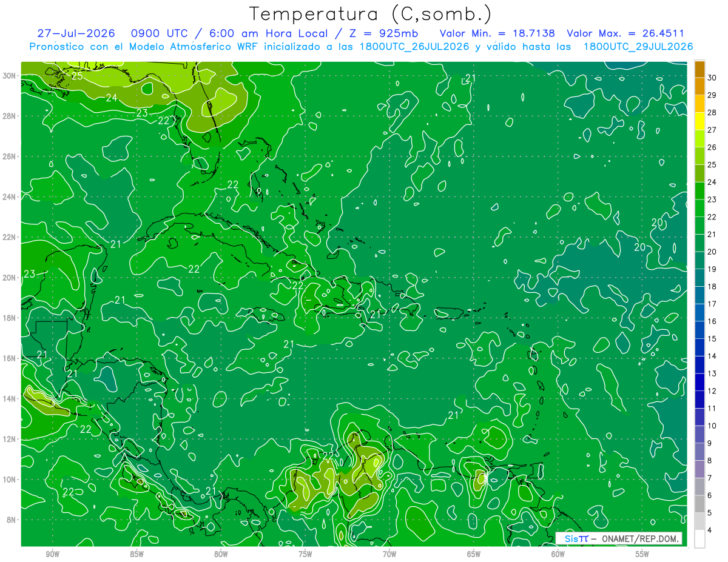The width and height of the screenshot is (728, 562).
Task: Click the purple color bar segment between 8 and 9
Action: [x=699, y=452]
